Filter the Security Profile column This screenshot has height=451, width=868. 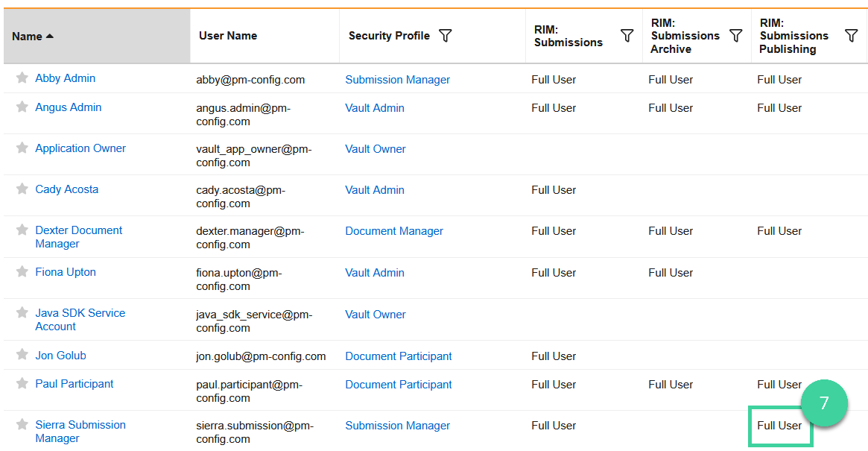pos(445,36)
